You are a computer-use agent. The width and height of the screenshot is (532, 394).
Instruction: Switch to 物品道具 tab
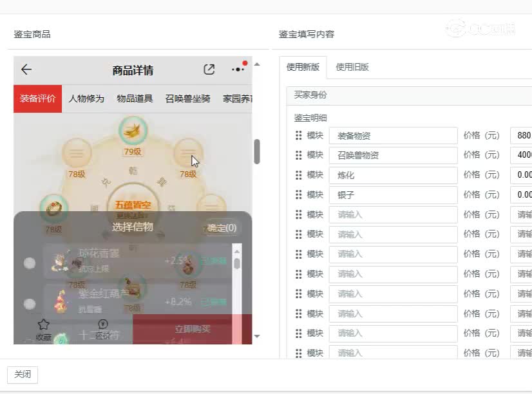135,98
